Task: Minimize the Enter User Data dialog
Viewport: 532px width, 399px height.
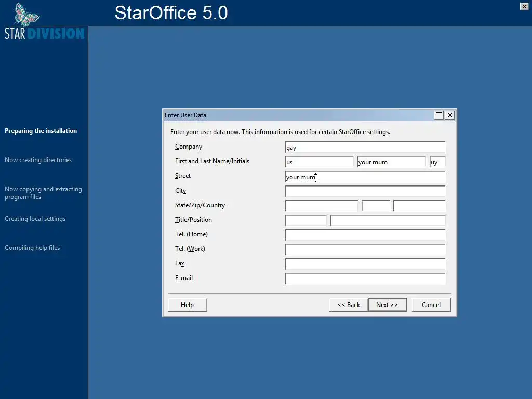Action: click(438, 115)
